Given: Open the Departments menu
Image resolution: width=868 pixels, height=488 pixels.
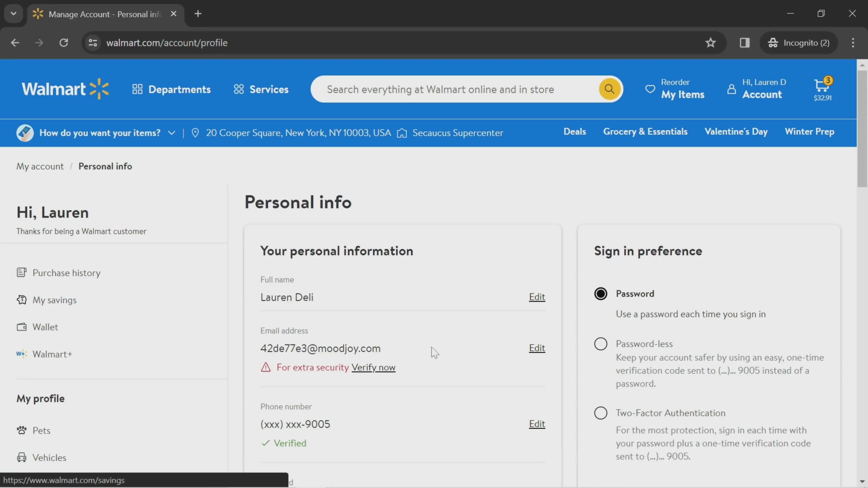Looking at the screenshot, I should click(171, 89).
